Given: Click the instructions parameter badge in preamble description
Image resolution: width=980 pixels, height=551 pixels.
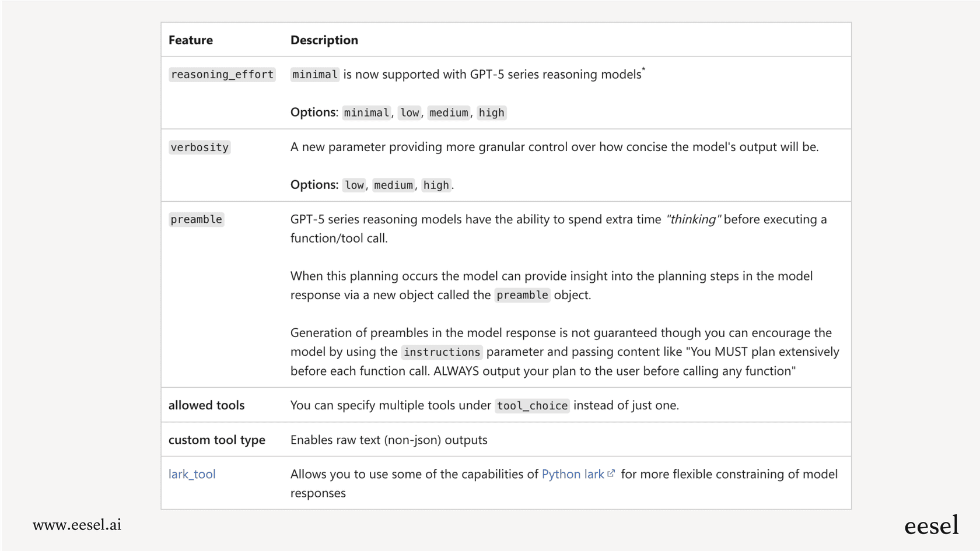Looking at the screenshot, I should (x=441, y=352).
